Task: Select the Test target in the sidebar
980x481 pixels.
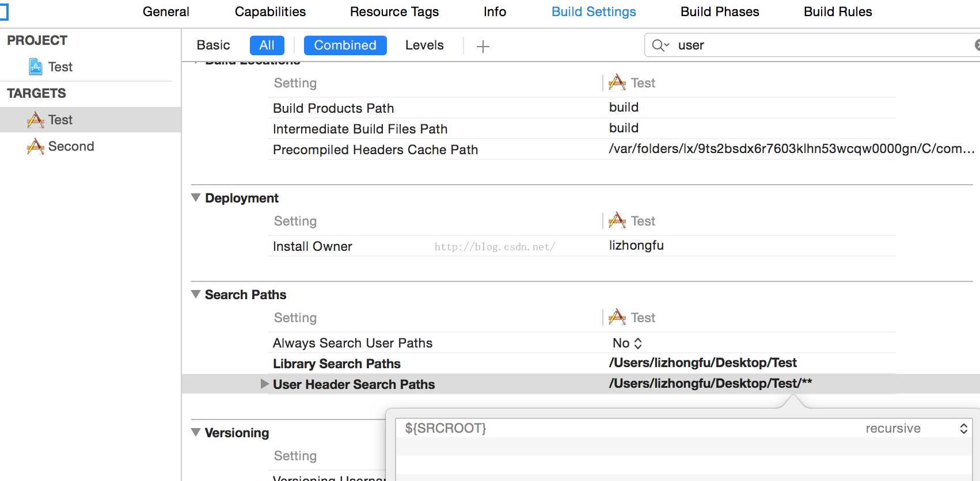Action: [x=90, y=120]
